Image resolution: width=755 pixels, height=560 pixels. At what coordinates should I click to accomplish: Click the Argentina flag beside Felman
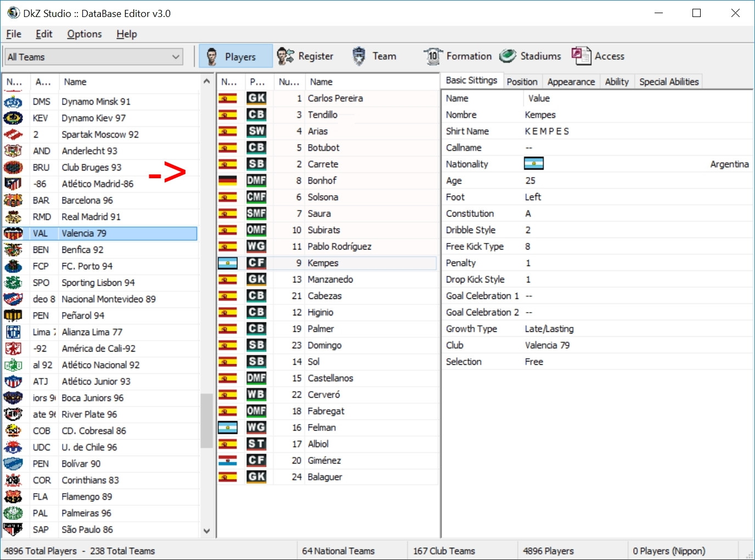coord(228,427)
